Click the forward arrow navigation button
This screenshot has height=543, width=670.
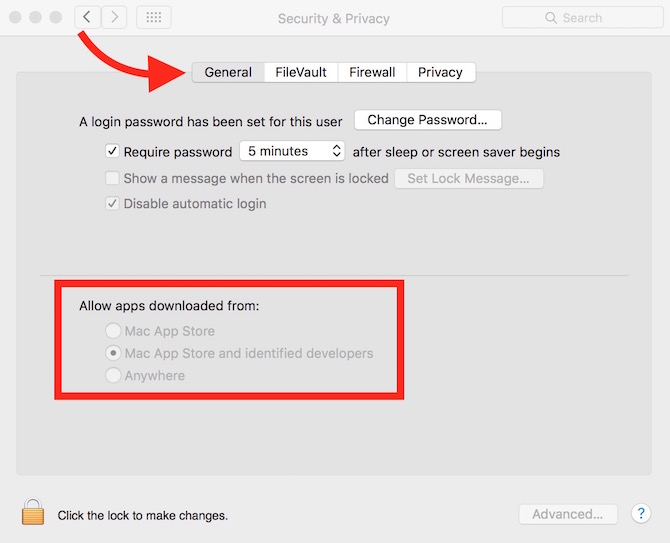click(114, 17)
